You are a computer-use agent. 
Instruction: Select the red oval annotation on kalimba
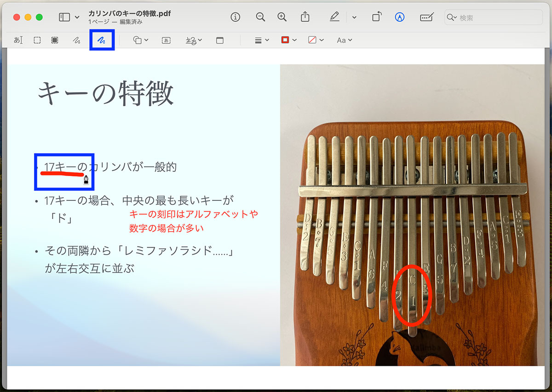tap(412, 295)
